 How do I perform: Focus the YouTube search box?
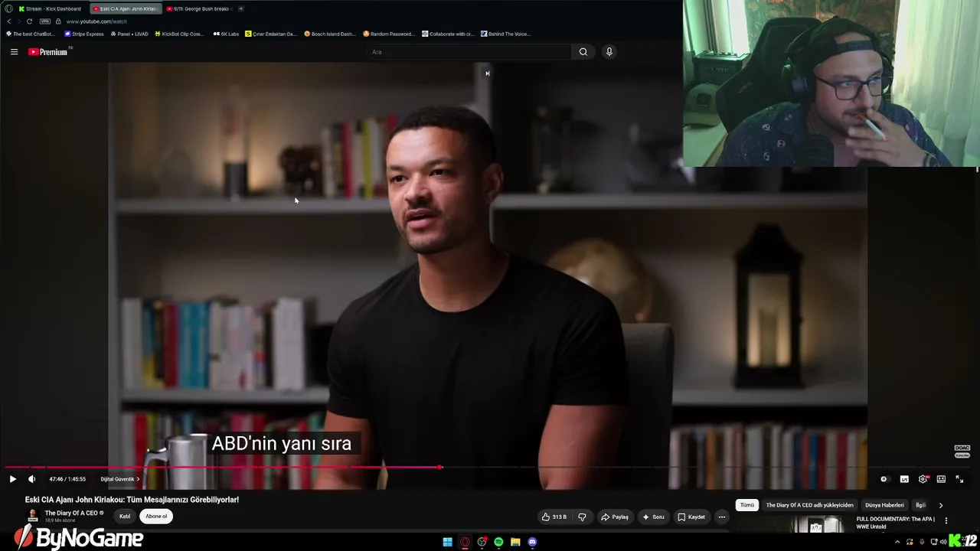tap(469, 52)
